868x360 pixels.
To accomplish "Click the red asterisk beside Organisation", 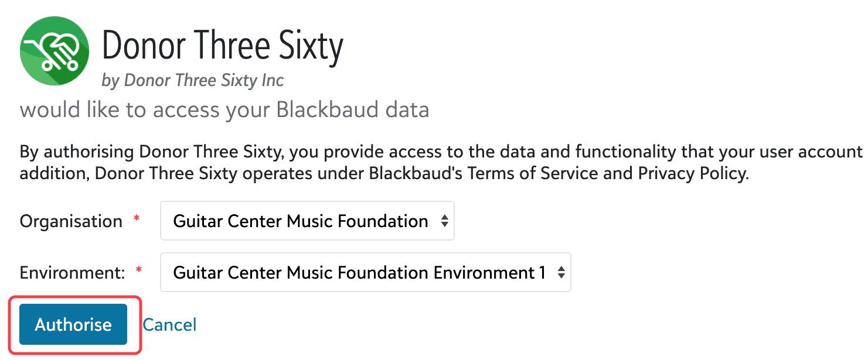I will [x=136, y=217].
